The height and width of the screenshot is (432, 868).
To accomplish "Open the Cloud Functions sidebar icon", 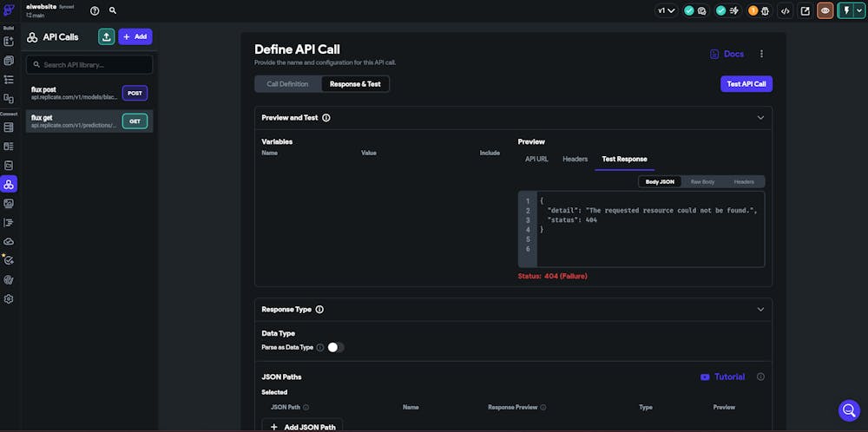I will (9, 242).
